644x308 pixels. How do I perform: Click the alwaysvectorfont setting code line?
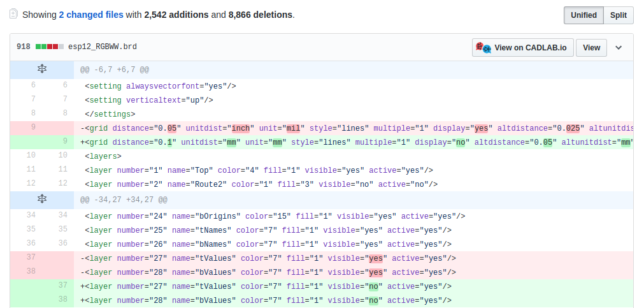pos(160,86)
